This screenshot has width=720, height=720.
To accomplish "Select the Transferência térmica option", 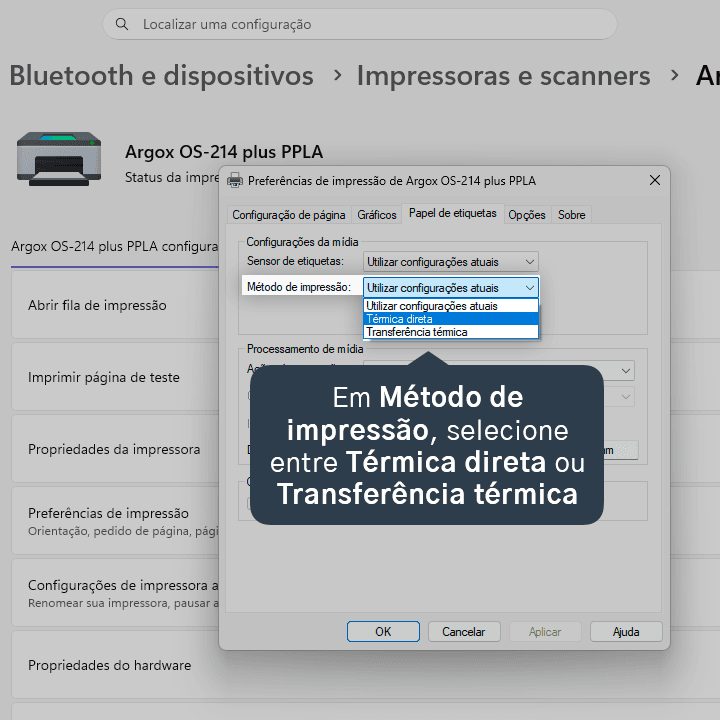I will pos(450,332).
